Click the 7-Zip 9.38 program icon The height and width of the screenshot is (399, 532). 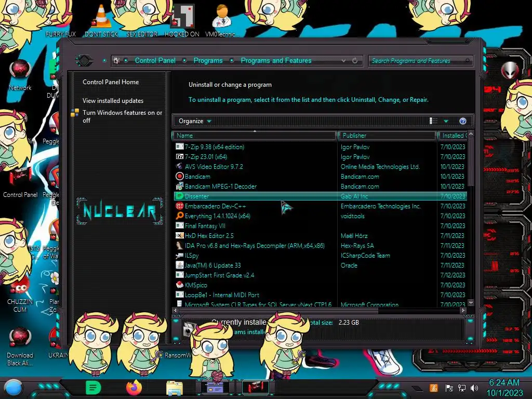pyautogui.click(x=179, y=147)
